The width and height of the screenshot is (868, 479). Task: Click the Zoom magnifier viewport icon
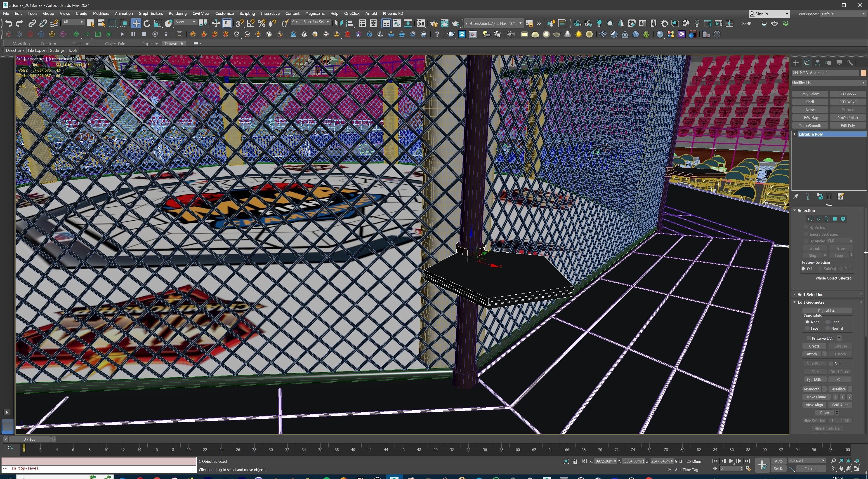[833, 460]
